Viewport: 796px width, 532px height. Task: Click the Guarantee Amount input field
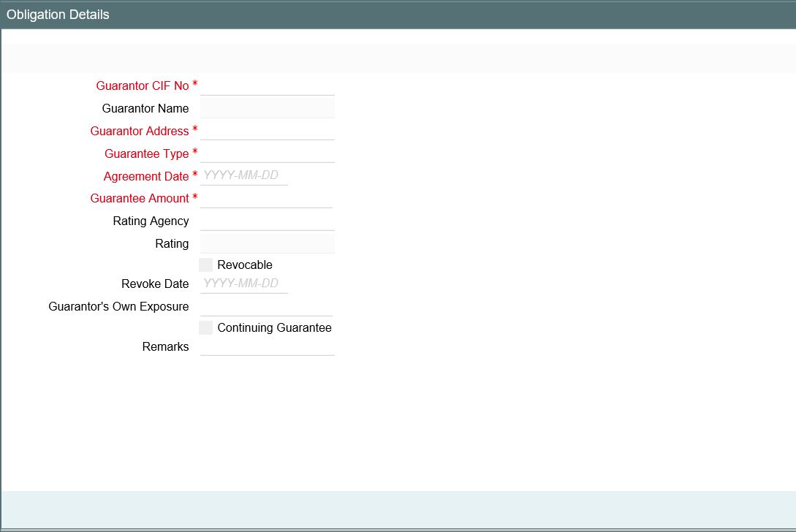click(266, 198)
